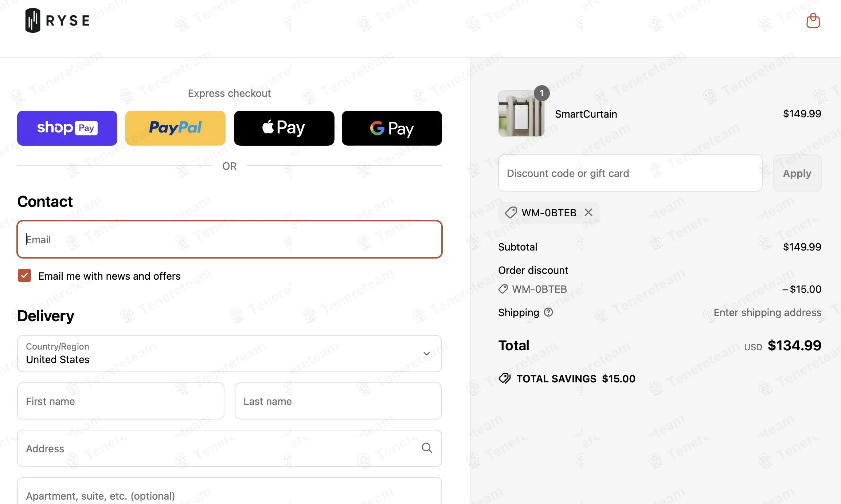
Task: Choose Apple Pay express checkout
Action: click(284, 128)
